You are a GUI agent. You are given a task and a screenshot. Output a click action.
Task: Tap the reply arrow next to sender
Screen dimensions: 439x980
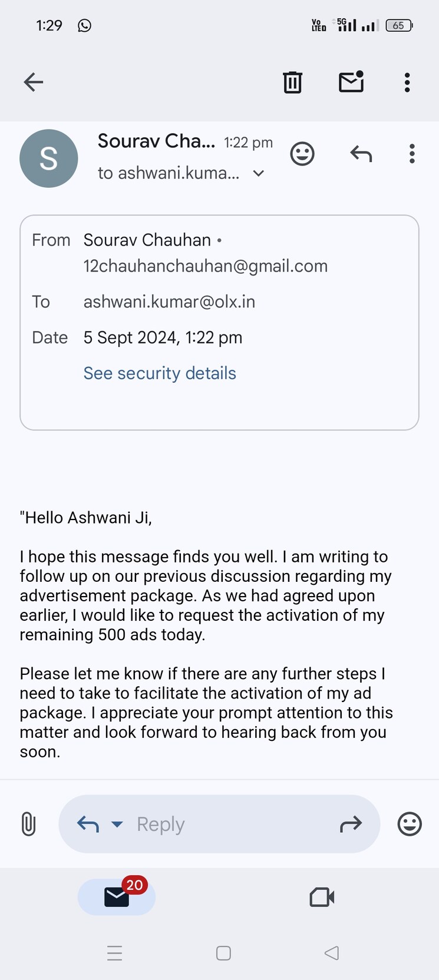point(361,154)
